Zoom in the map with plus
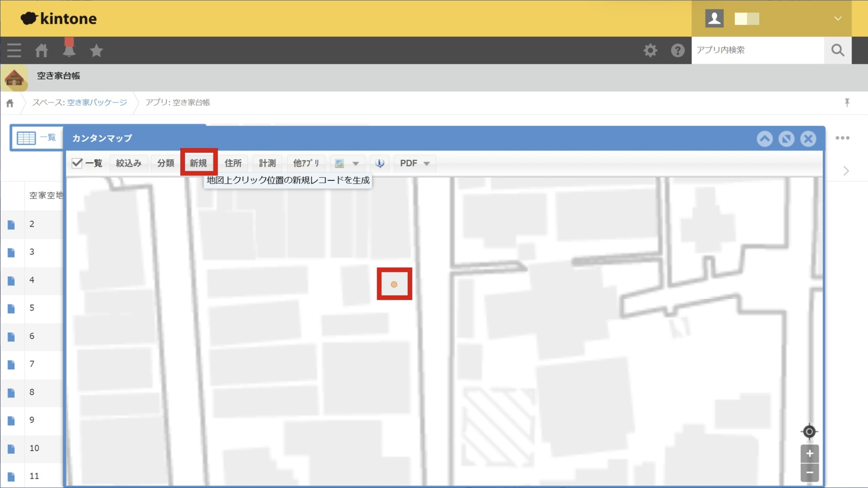This screenshot has height=488, width=868. point(810,454)
